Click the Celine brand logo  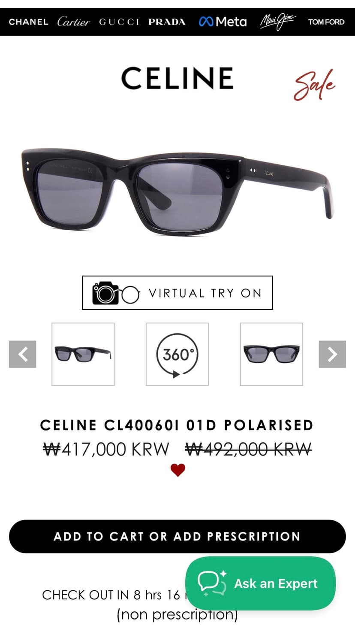click(177, 78)
